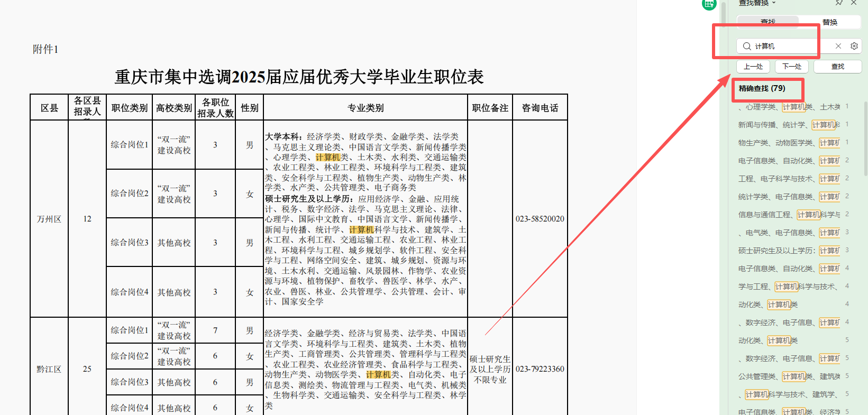
Task: Open result starting with 硕士研究生及以上学历
Action: tap(789, 251)
